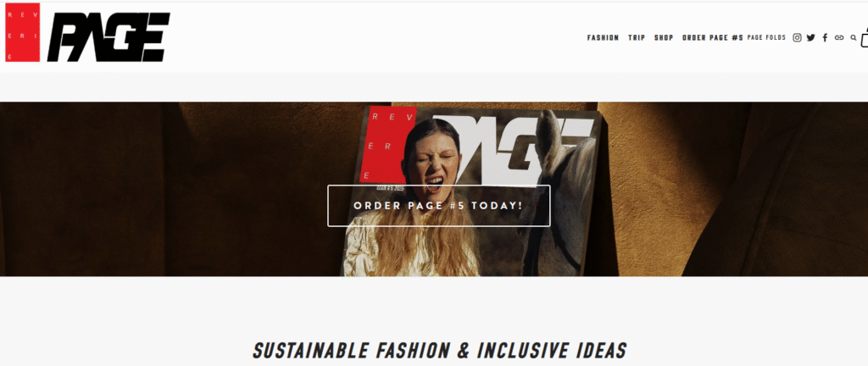The width and height of the screenshot is (868, 366).
Task: Open the Fashion menu item
Action: 603,37
